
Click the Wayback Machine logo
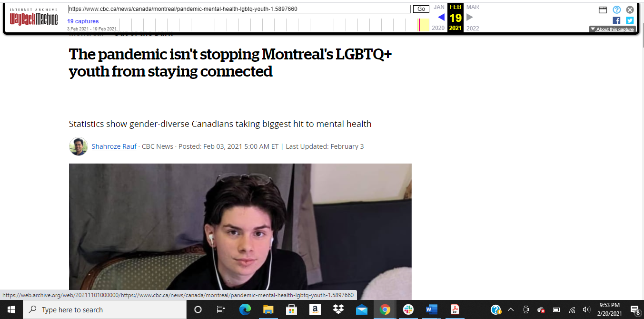tap(34, 17)
